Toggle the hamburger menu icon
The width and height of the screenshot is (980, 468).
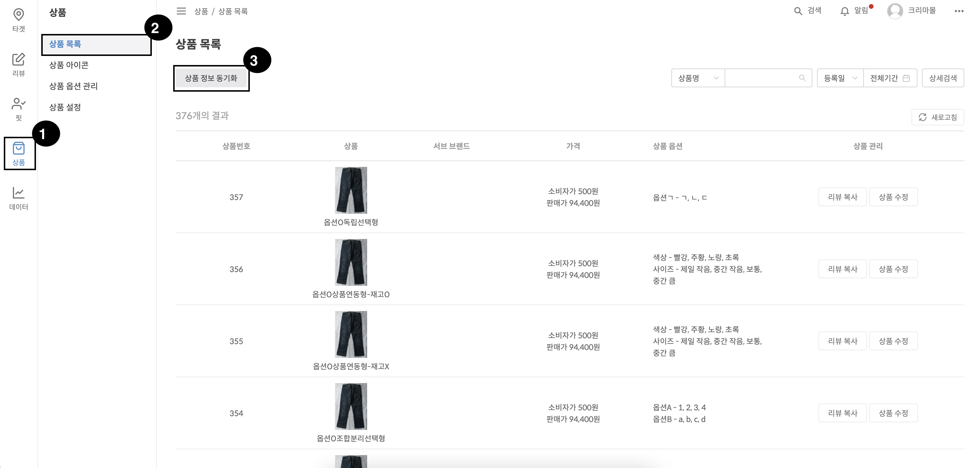pyautogui.click(x=181, y=11)
